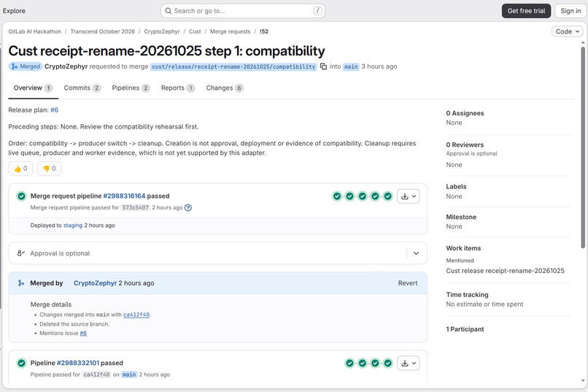
Task: Click the !52 breadcrumb
Action: [x=264, y=31]
